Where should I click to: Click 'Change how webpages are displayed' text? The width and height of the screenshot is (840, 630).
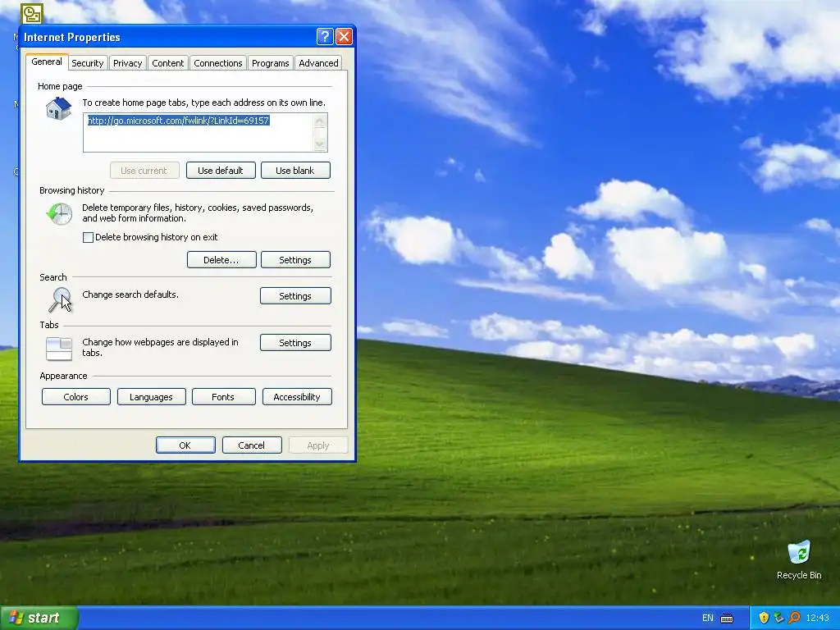click(160, 347)
